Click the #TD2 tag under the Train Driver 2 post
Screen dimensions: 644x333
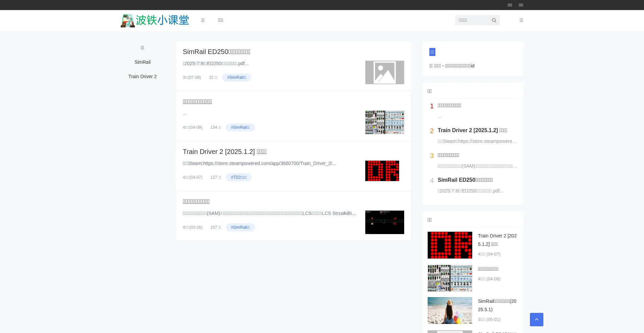tap(238, 177)
